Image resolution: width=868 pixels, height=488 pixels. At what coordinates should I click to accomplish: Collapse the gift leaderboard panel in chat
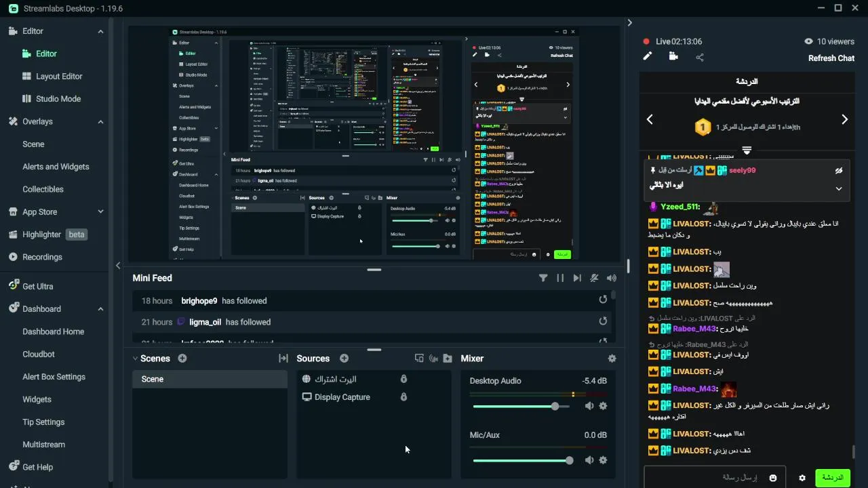pos(747,150)
